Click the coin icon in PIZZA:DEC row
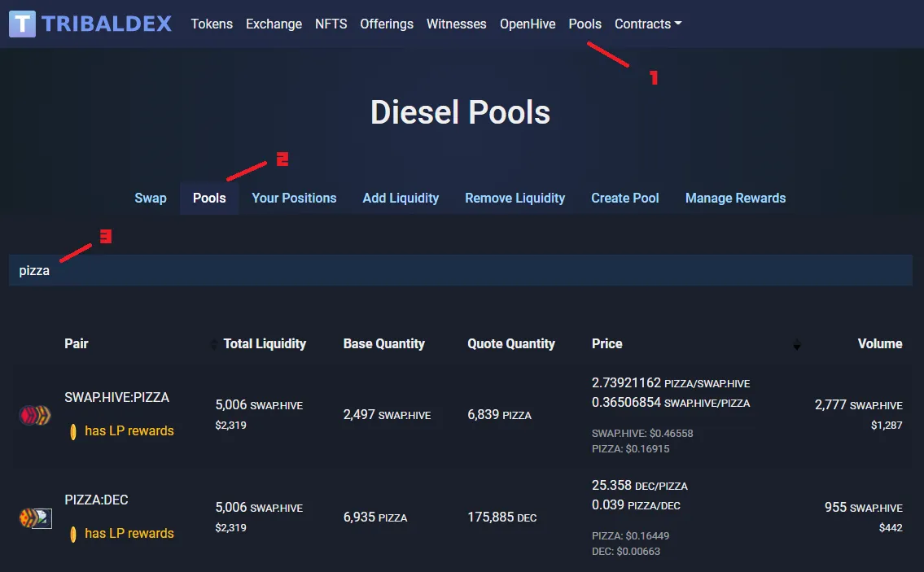The width and height of the screenshot is (924, 572). click(73, 535)
